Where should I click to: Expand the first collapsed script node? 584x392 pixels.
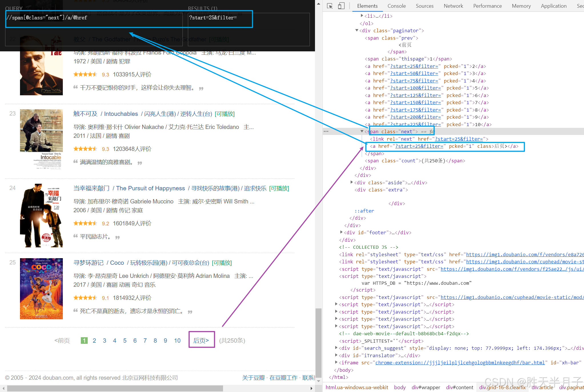click(336, 304)
